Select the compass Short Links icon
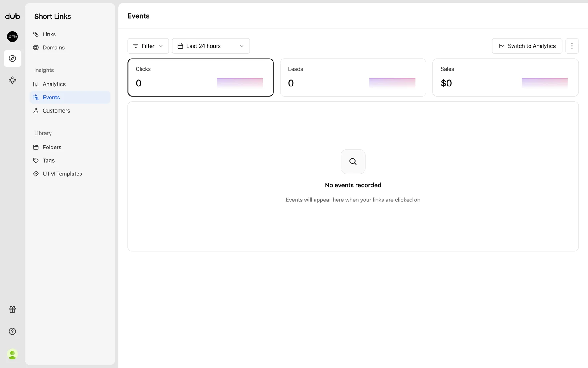This screenshot has height=368, width=588. 12,58
